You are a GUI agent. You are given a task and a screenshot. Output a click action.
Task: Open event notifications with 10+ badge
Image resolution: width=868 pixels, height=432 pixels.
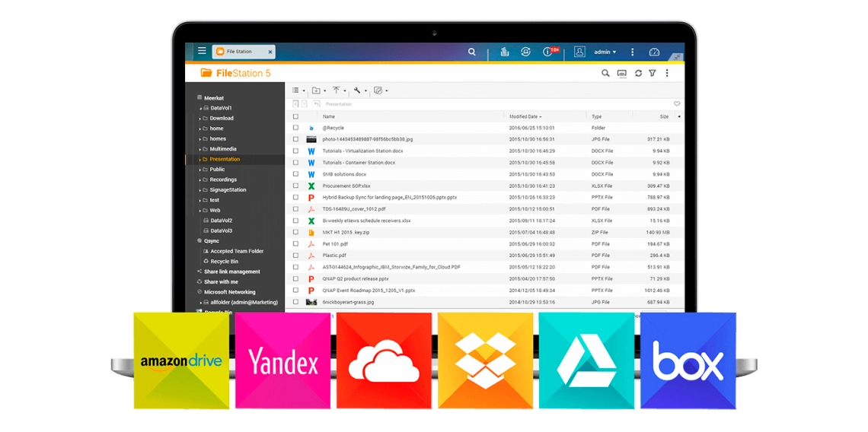(x=550, y=52)
